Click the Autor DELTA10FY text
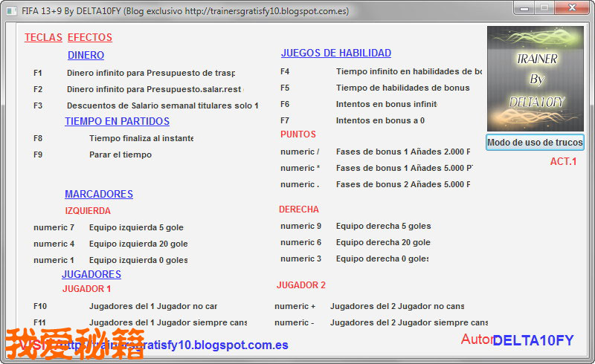 [x=518, y=340]
